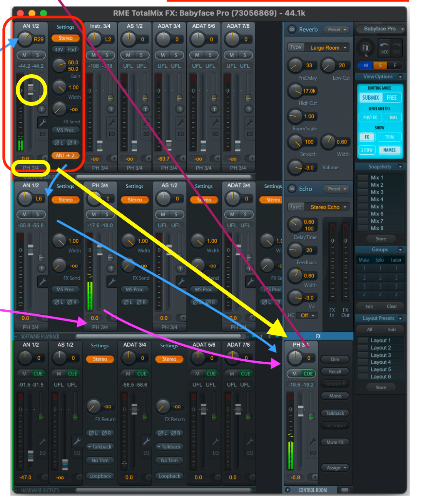The width and height of the screenshot is (428, 504).
Task: Open EQ on hardware output ADAT 7/8 channel
Action: click(x=250, y=453)
